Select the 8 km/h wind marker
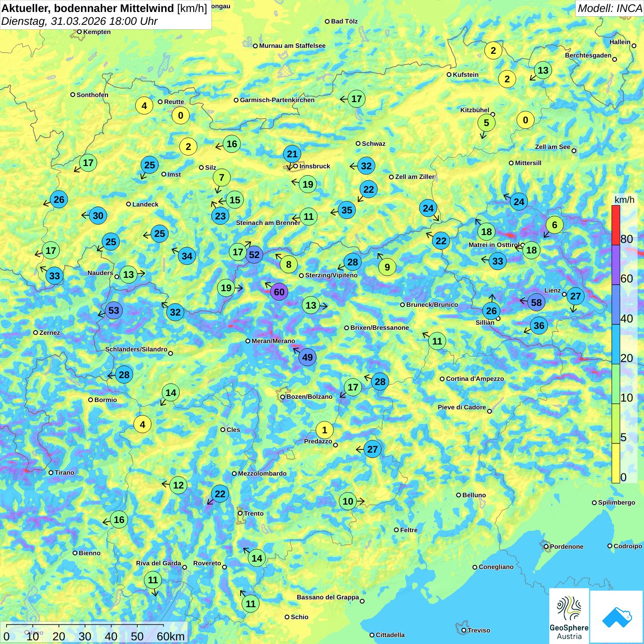 (289, 264)
